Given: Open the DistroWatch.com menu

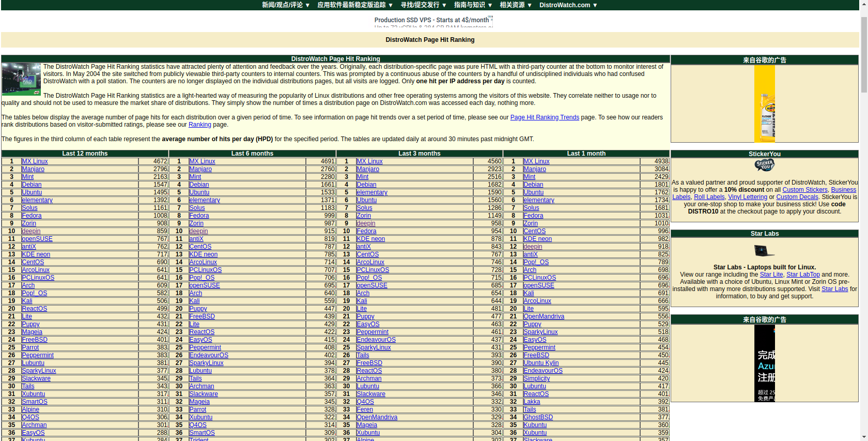Looking at the screenshot, I should coord(568,5).
